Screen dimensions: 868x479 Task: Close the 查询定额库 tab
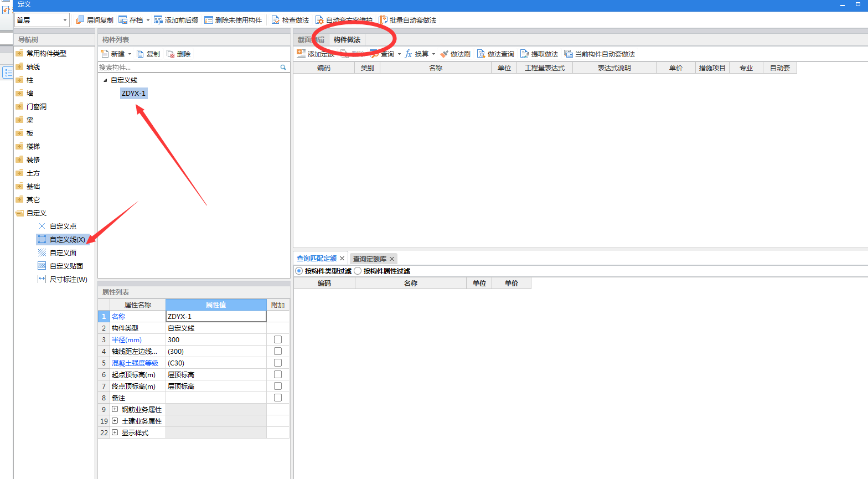coord(392,259)
